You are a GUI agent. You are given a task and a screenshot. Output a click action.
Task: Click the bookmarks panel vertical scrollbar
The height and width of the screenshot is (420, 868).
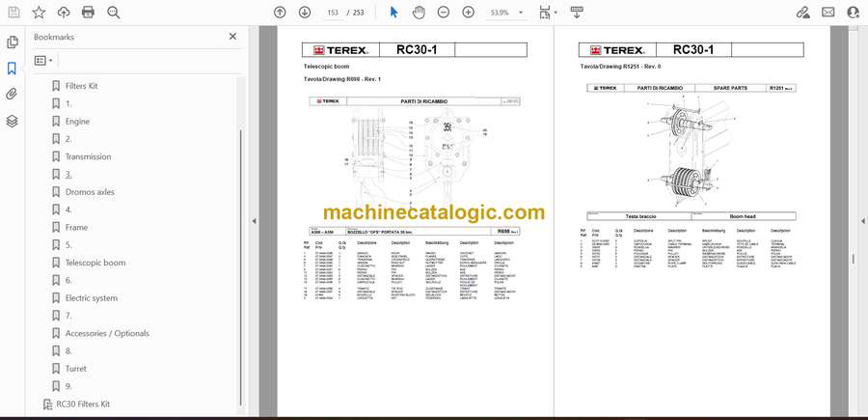241,267
